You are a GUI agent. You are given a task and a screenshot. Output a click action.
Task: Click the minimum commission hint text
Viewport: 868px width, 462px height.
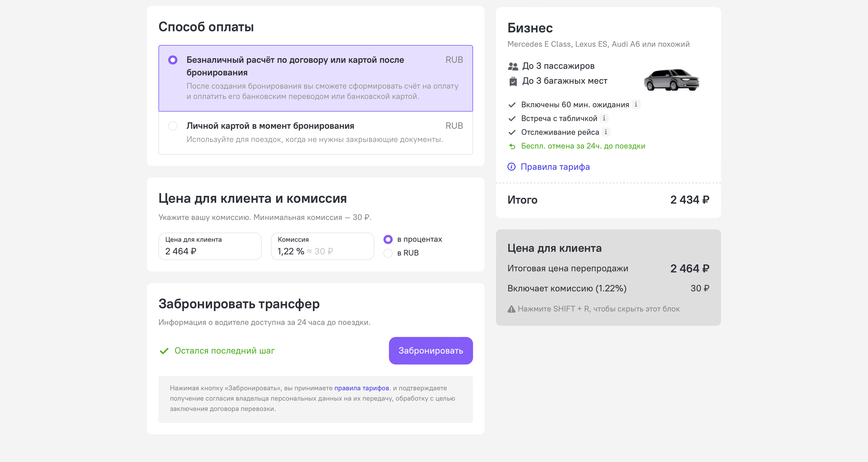tap(265, 217)
